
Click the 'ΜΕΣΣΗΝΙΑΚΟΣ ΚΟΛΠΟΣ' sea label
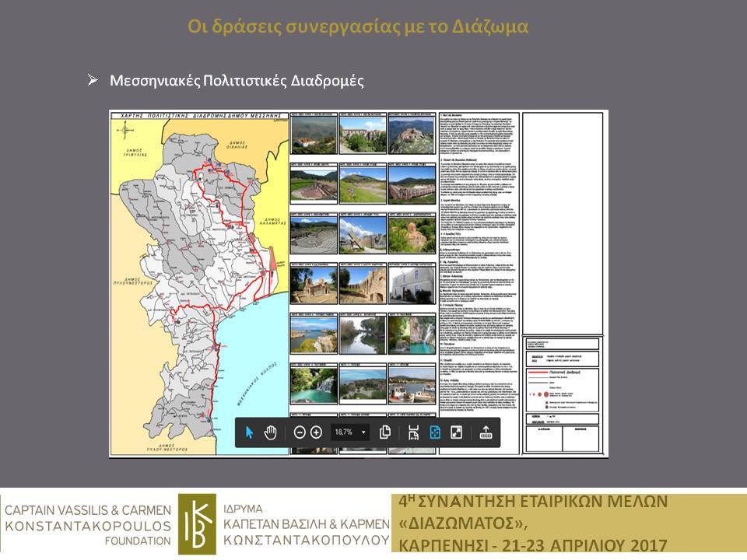pos(256,383)
